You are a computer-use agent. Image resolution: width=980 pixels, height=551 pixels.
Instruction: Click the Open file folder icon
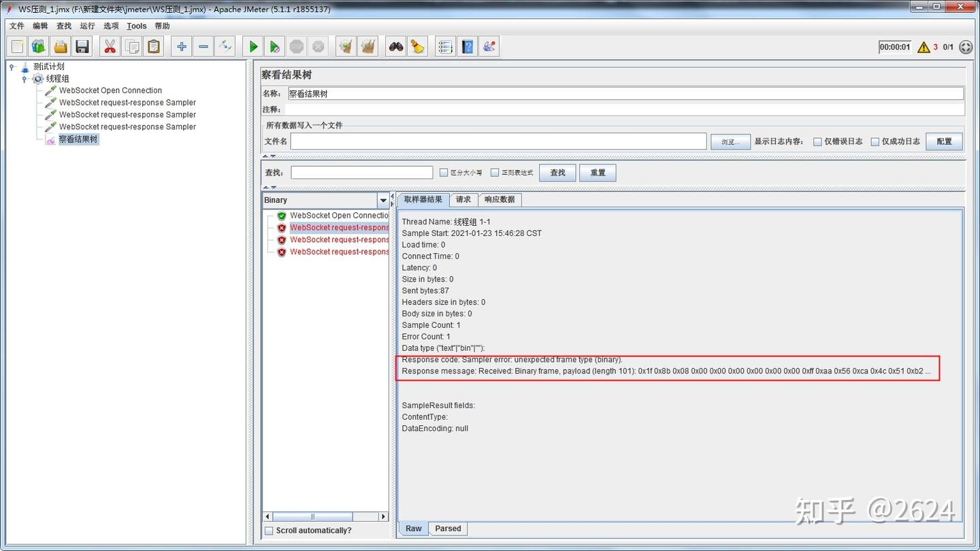click(x=61, y=47)
